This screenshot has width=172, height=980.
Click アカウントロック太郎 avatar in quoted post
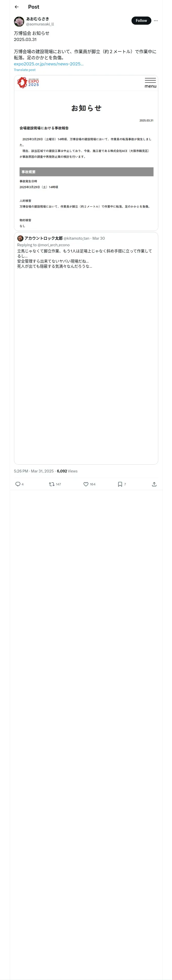tap(20, 238)
